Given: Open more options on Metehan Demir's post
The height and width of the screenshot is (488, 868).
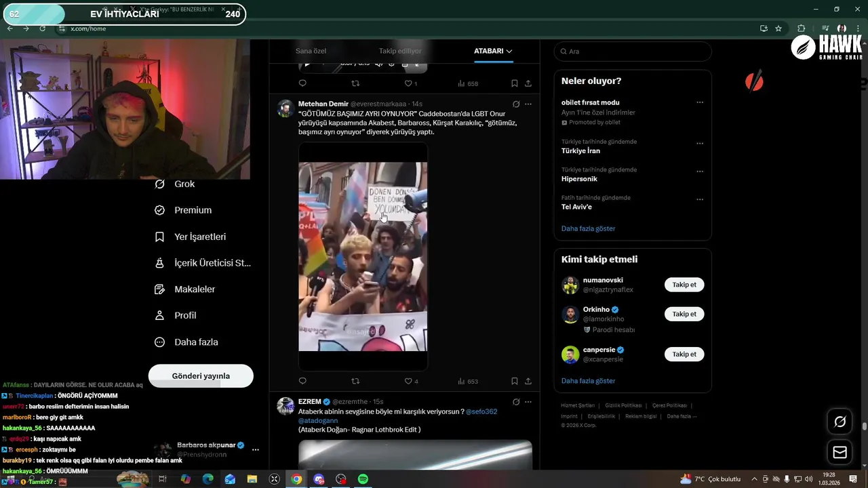Looking at the screenshot, I should pos(528,104).
